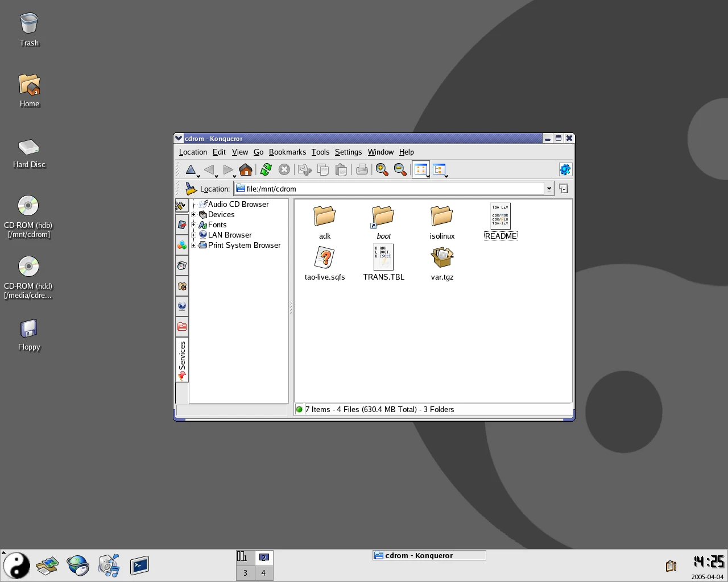The width and height of the screenshot is (728, 582).
Task: Open the Network globe sidebar tab
Action: tap(181, 306)
